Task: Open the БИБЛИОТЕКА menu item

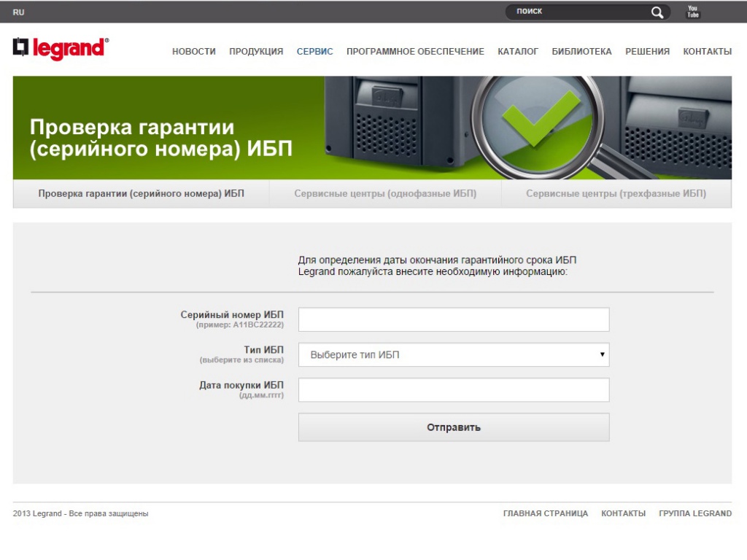Action: pos(581,52)
